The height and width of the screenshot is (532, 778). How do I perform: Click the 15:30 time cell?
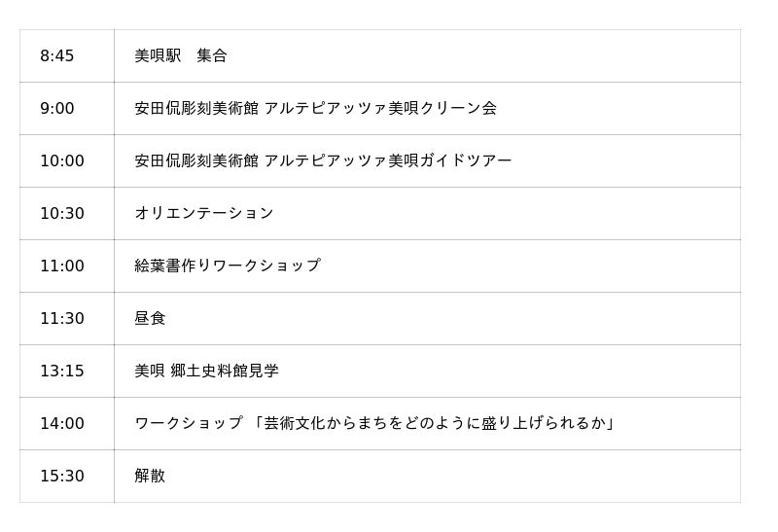click(67, 477)
